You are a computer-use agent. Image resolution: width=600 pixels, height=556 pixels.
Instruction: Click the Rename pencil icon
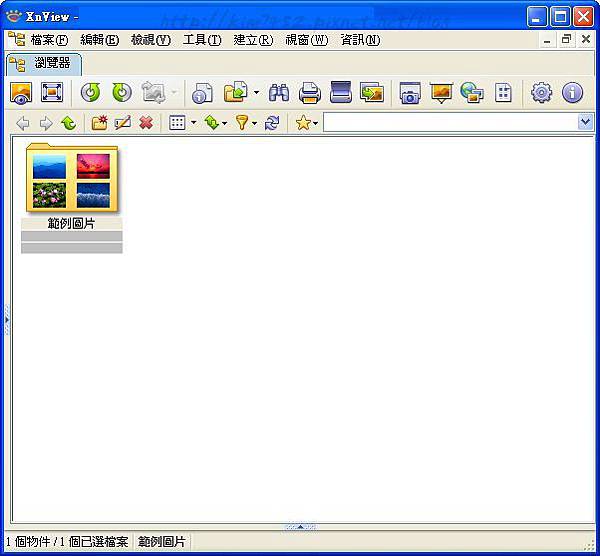(x=123, y=123)
